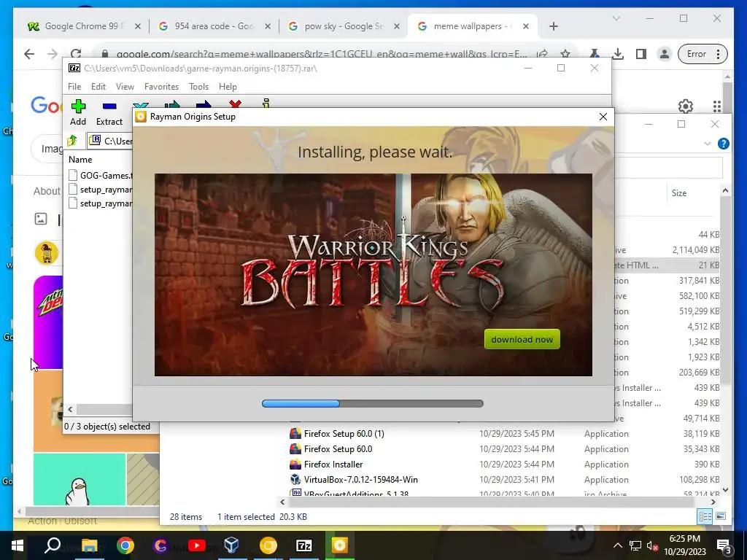
Task: Open taskbar search icon
Action: pos(53,545)
